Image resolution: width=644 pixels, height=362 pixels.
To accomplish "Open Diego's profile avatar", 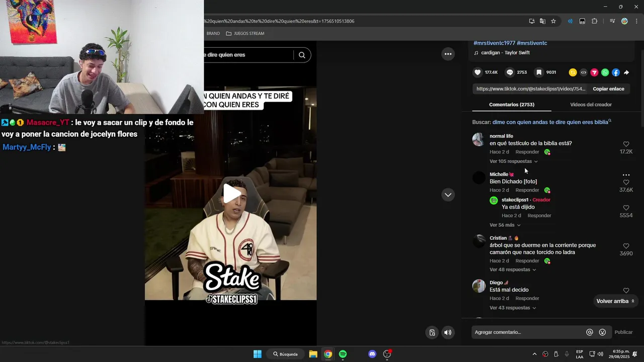I will point(478,286).
